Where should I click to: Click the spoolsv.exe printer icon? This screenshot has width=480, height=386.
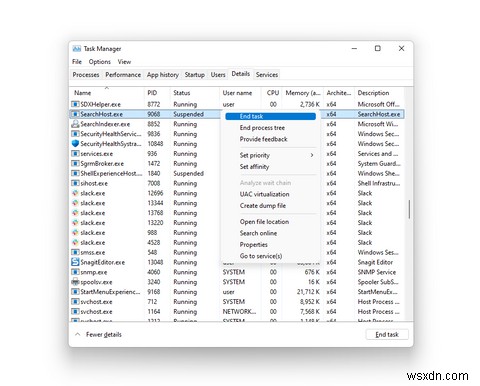tap(75, 282)
